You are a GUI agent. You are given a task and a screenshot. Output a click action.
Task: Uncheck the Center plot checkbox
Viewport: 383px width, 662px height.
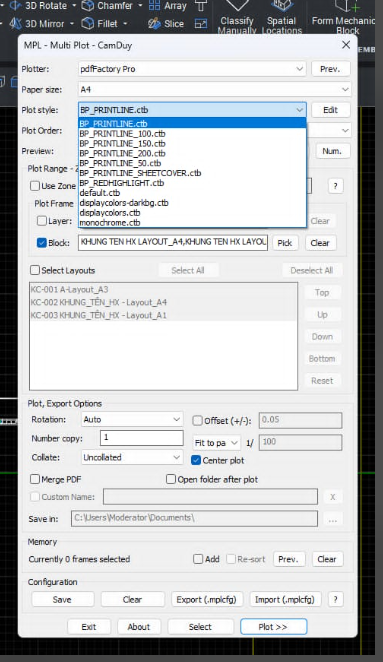196,460
